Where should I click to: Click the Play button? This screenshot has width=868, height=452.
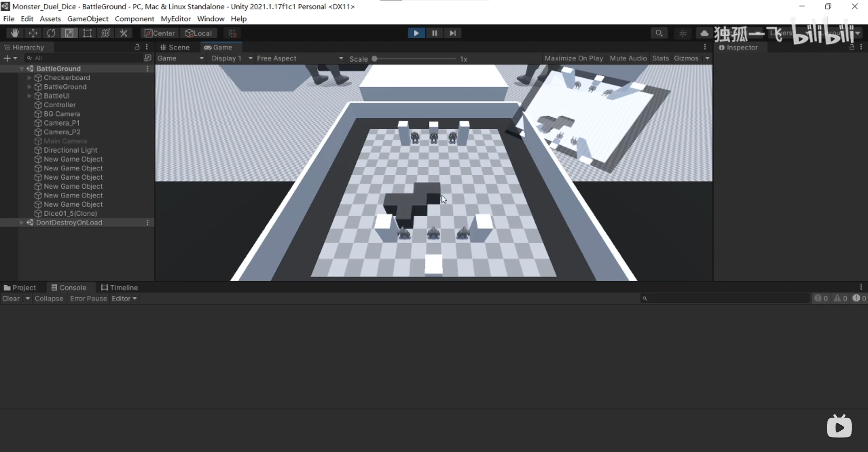tap(416, 33)
